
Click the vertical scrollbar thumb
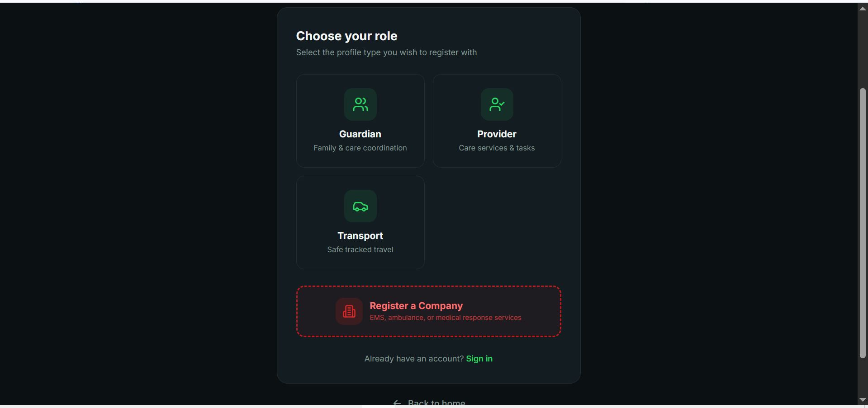pyautogui.click(x=862, y=223)
